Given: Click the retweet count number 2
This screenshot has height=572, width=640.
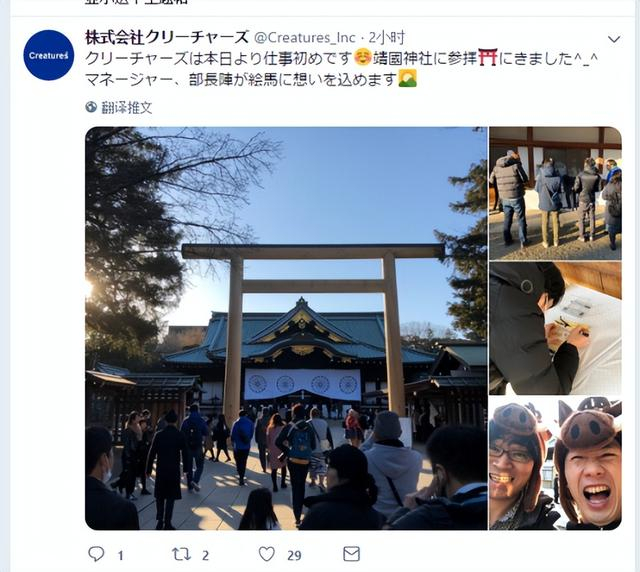Looking at the screenshot, I should [x=205, y=555].
